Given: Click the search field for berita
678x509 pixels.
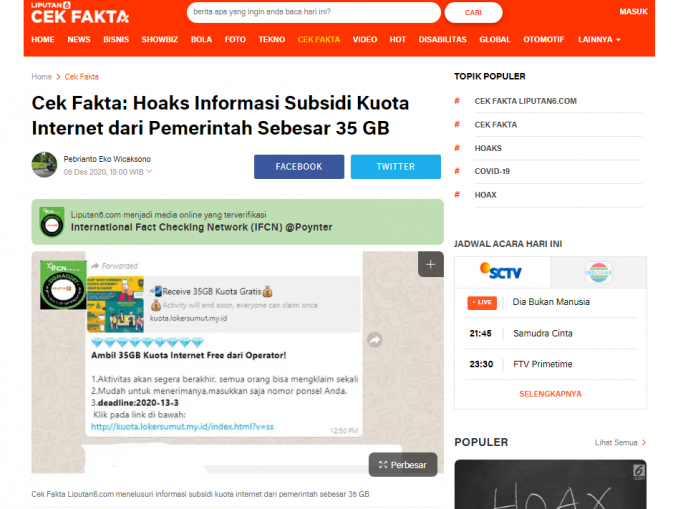Looking at the screenshot, I should 313,12.
